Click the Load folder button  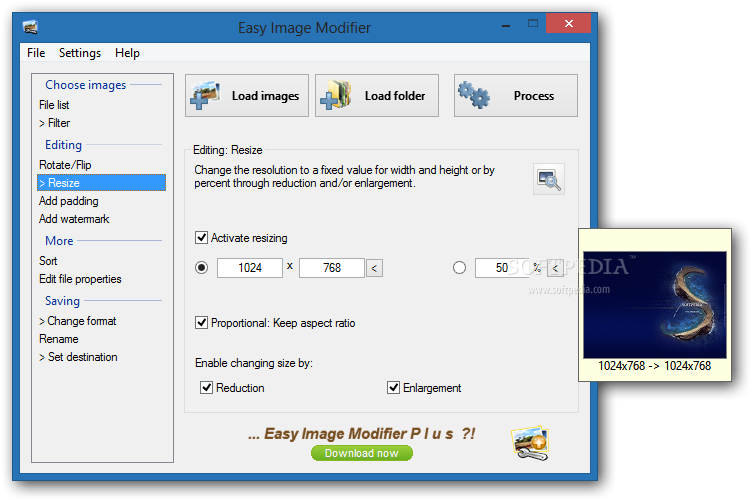point(376,95)
